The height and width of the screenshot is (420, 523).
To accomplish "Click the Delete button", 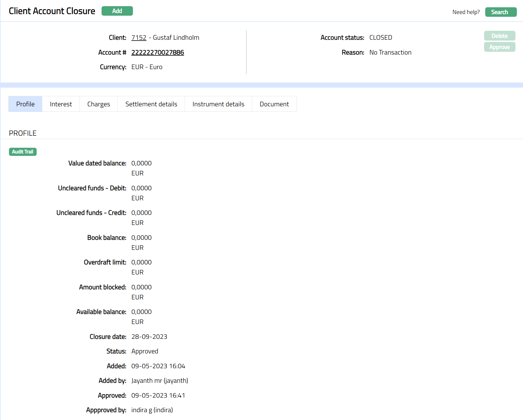I will 499,36.
